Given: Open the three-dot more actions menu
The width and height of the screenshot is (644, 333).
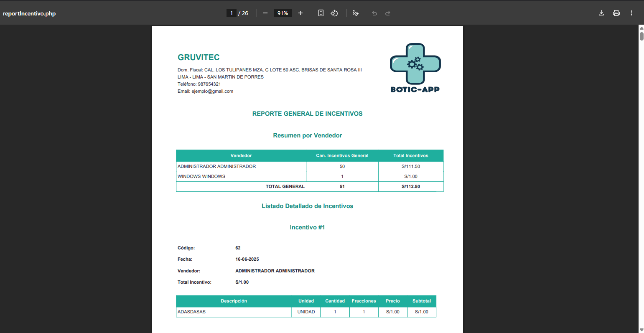Looking at the screenshot, I should pos(631,13).
